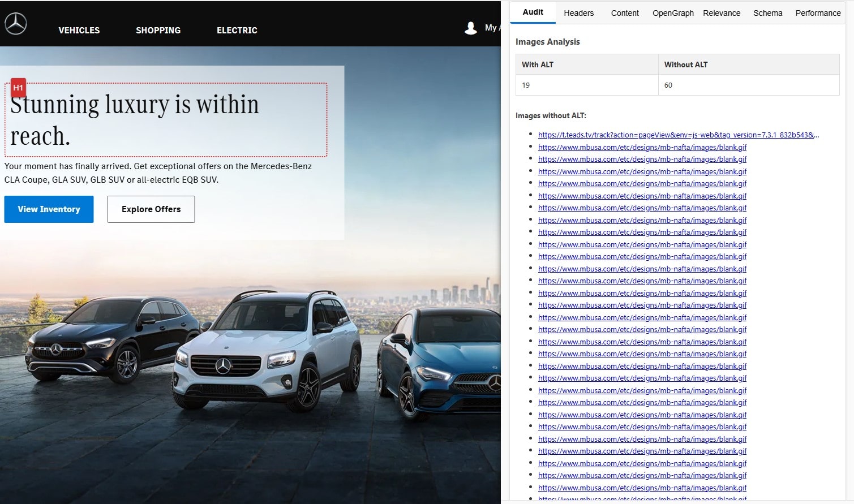The image size is (854, 504).
Task: Switch to the Headers tab
Action: (578, 13)
